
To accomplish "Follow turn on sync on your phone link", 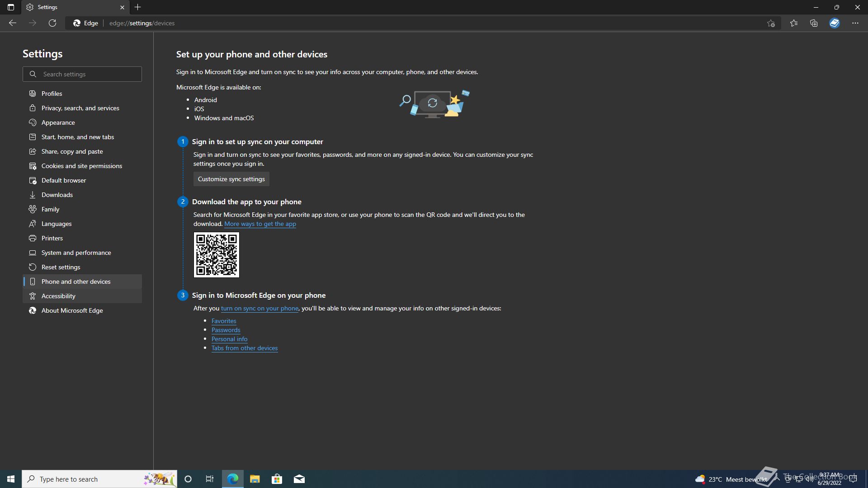I will [x=259, y=308].
